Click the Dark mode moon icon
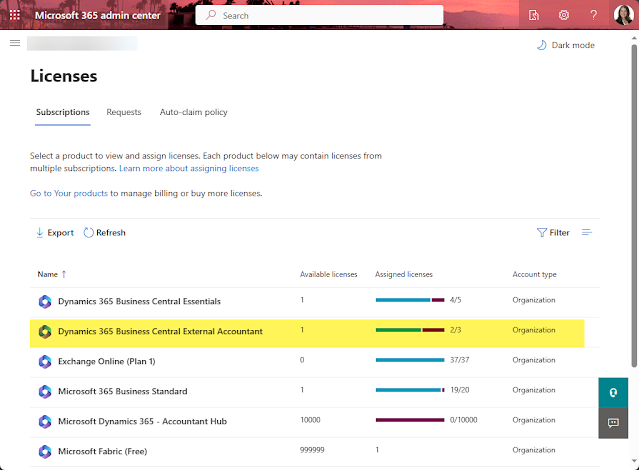 coord(542,45)
